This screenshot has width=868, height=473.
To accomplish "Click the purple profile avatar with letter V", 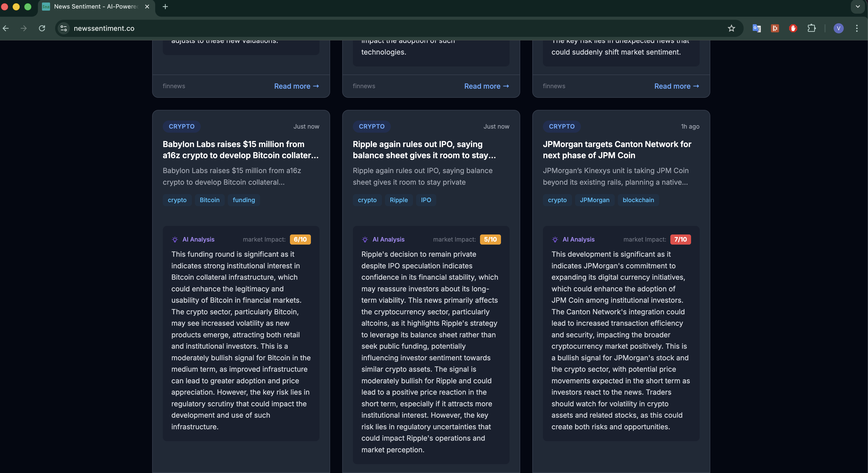I will (x=839, y=28).
